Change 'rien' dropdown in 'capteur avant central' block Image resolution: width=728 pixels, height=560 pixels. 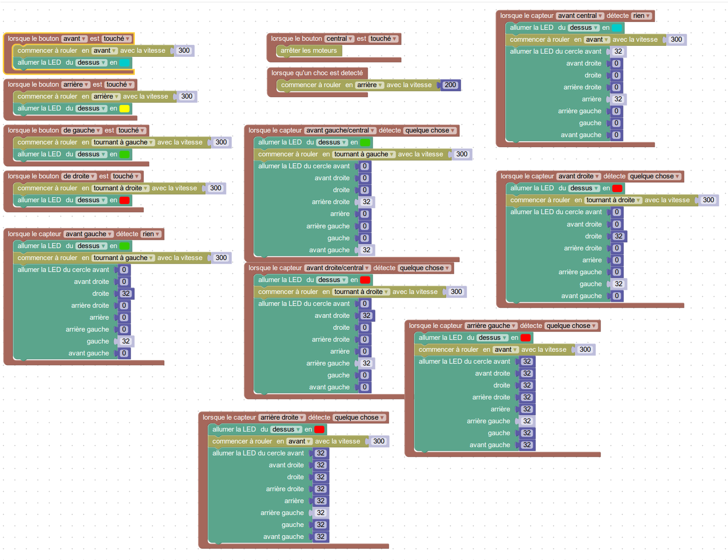pos(641,16)
